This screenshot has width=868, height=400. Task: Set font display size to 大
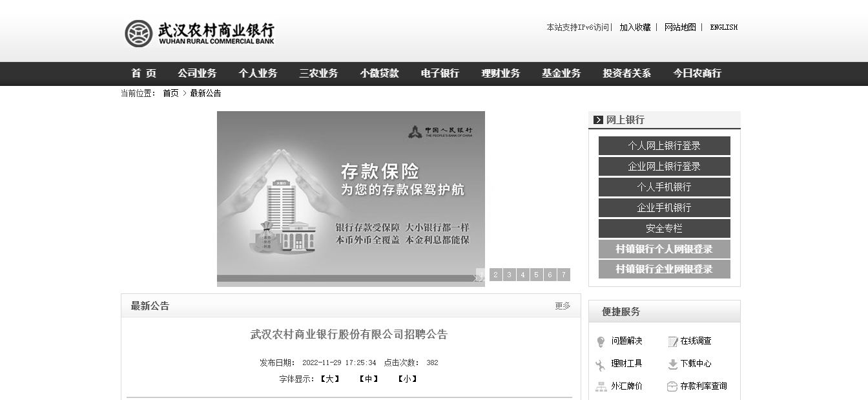(x=329, y=379)
